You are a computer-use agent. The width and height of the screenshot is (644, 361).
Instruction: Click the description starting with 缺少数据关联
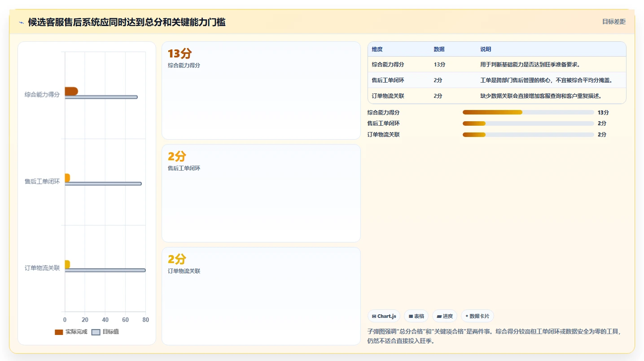(541, 96)
